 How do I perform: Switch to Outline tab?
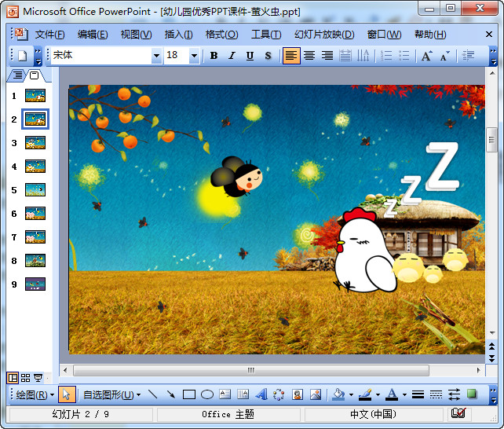(x=18, y=75)
